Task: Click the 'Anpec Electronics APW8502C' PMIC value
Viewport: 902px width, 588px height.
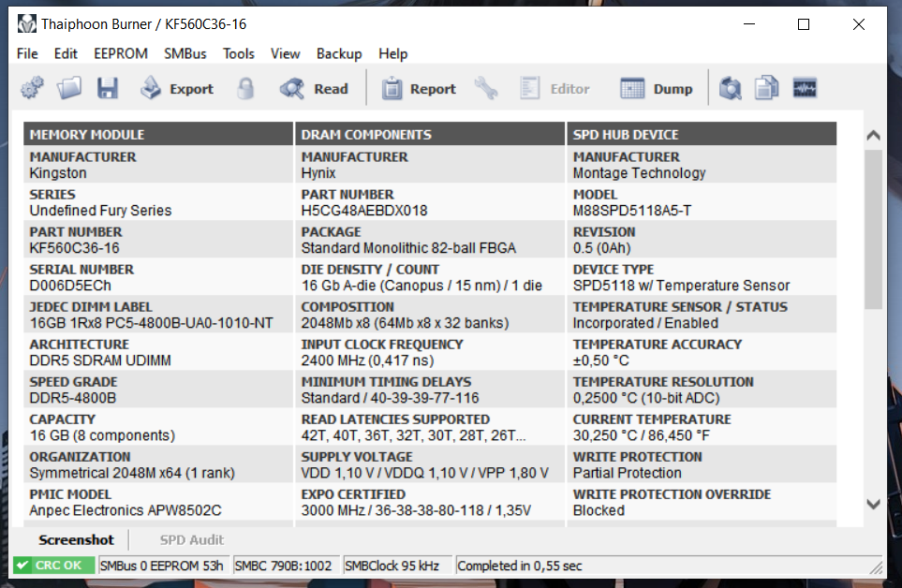Action: [x=126, y=510]
